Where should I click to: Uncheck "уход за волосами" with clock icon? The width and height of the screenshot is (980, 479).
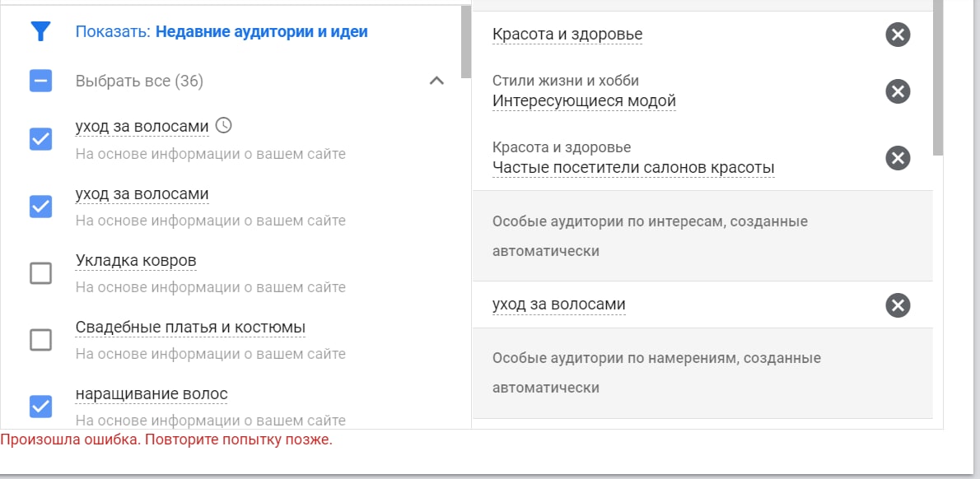tap(40, 138)
